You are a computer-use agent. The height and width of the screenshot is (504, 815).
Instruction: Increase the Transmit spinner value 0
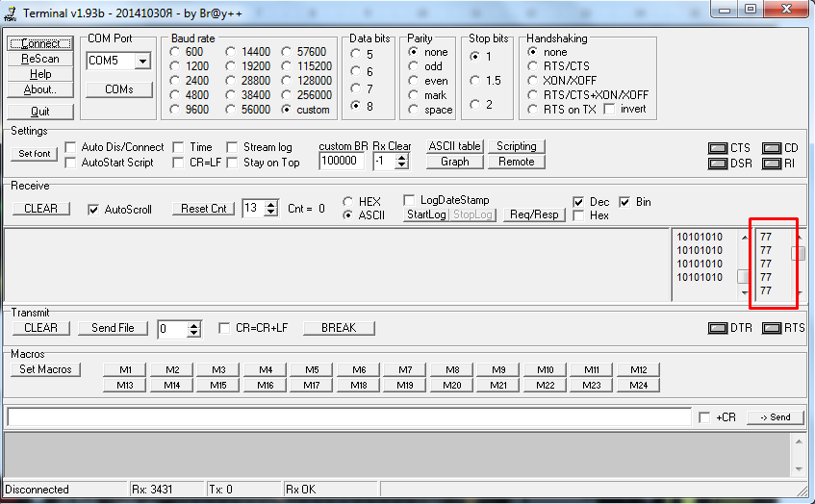193,325
